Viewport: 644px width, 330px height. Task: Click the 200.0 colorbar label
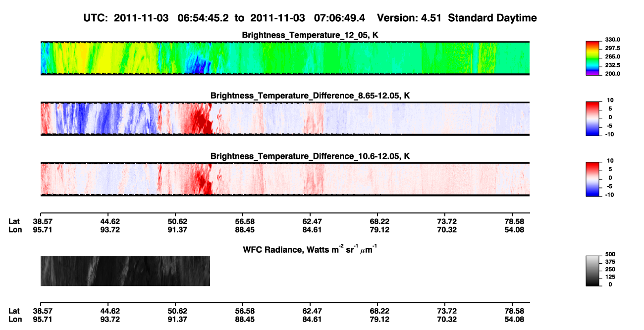[x=613, y=73]
